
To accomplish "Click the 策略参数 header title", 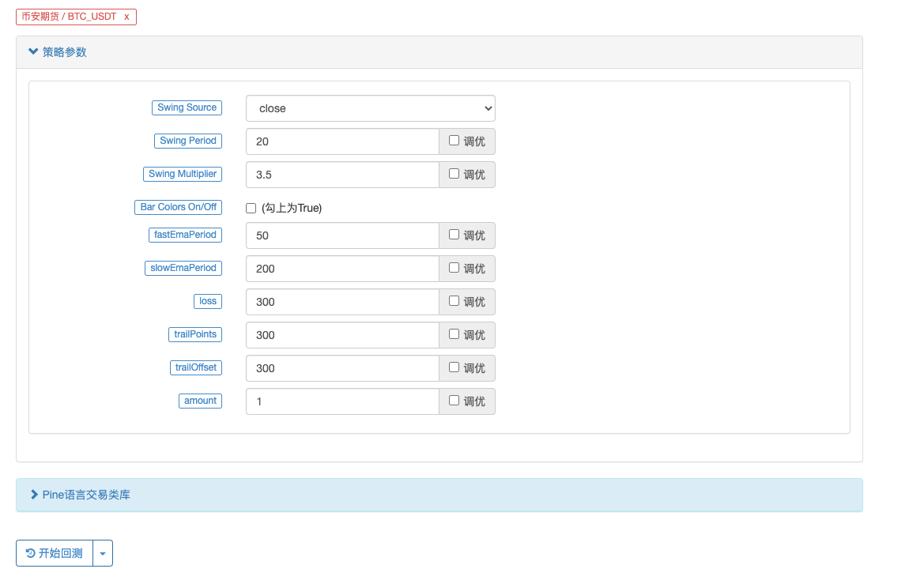I will click(x=64, y=52).
